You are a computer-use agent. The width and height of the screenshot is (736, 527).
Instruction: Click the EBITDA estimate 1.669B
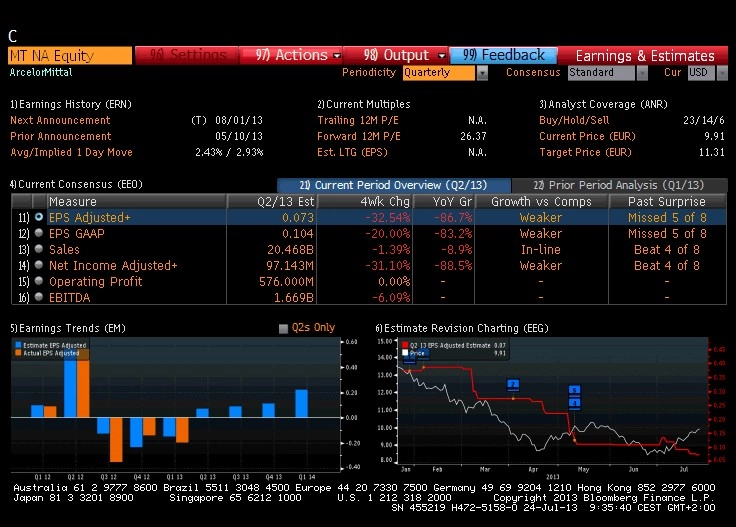coord(294,298)
